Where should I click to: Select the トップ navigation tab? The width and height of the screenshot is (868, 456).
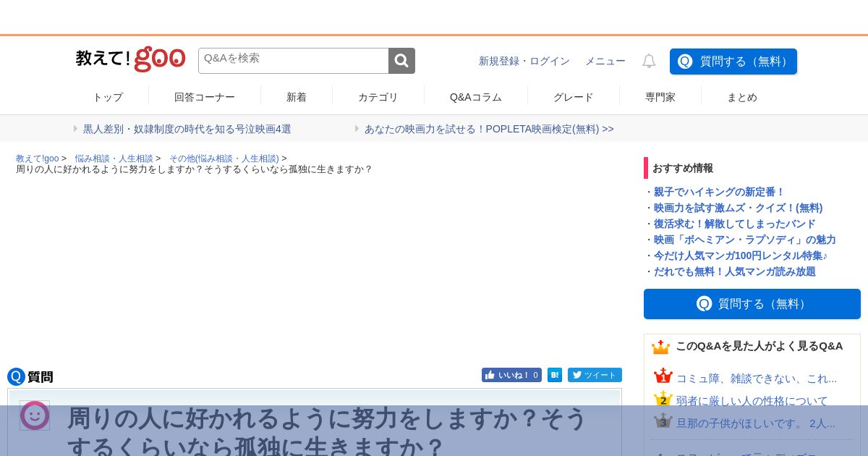pyautogui.click(x=108, y=97)
